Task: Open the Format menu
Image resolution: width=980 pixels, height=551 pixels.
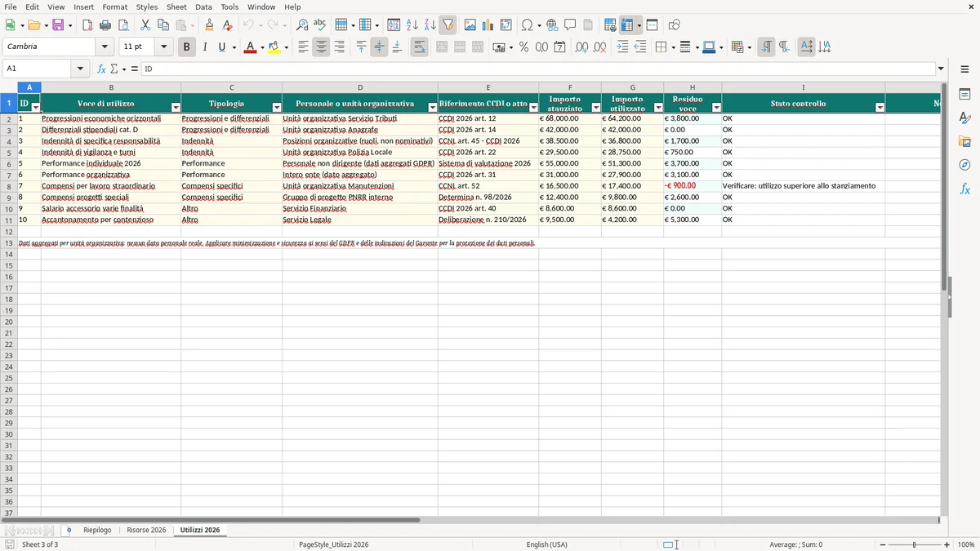Action: coord(114,7)
